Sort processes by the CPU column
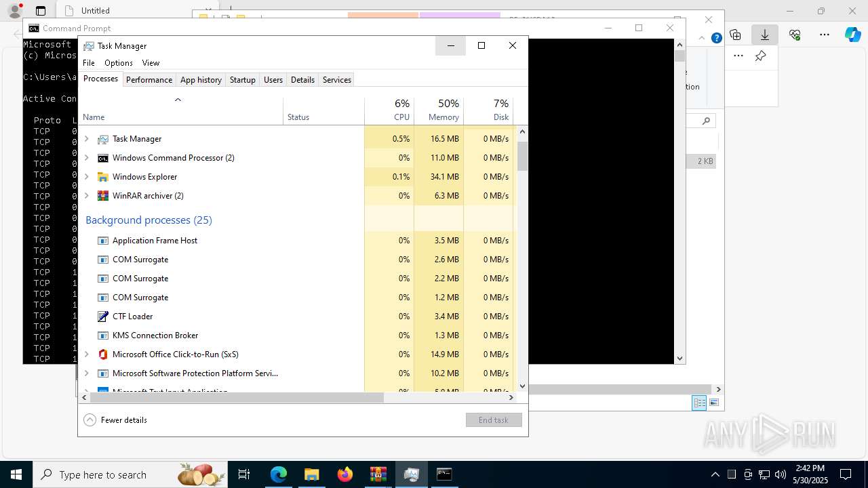 (x=389, y=111)
